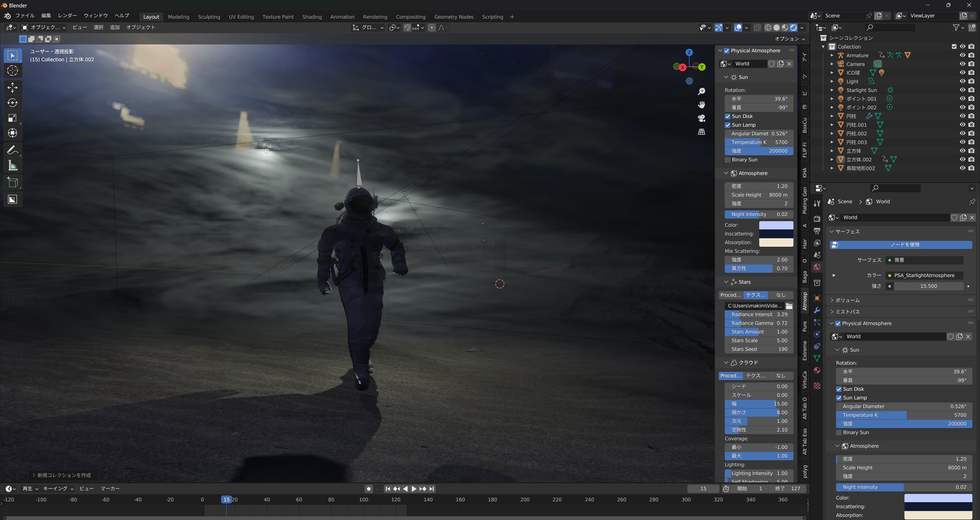The height and width of the screenshot is (520, 980).
Task: Enable the Binary Sun checkbox in sidebar
Action: pos(727,160)
